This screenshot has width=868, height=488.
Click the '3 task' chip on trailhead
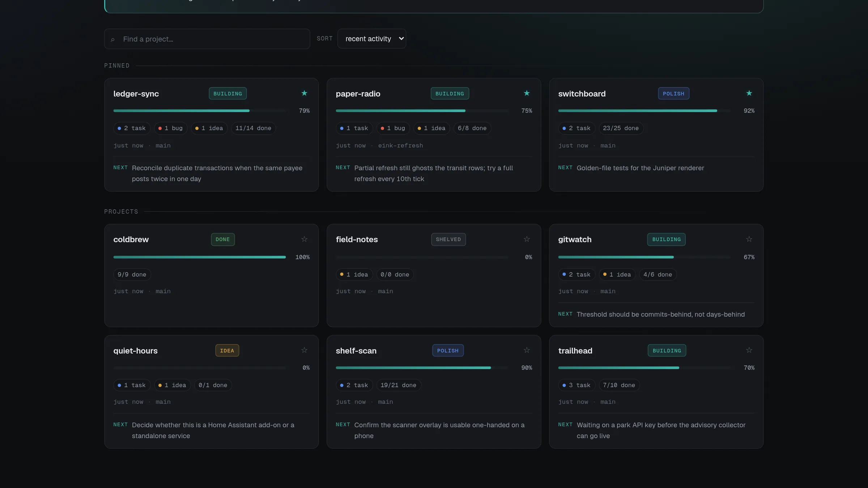pos(576,385)
